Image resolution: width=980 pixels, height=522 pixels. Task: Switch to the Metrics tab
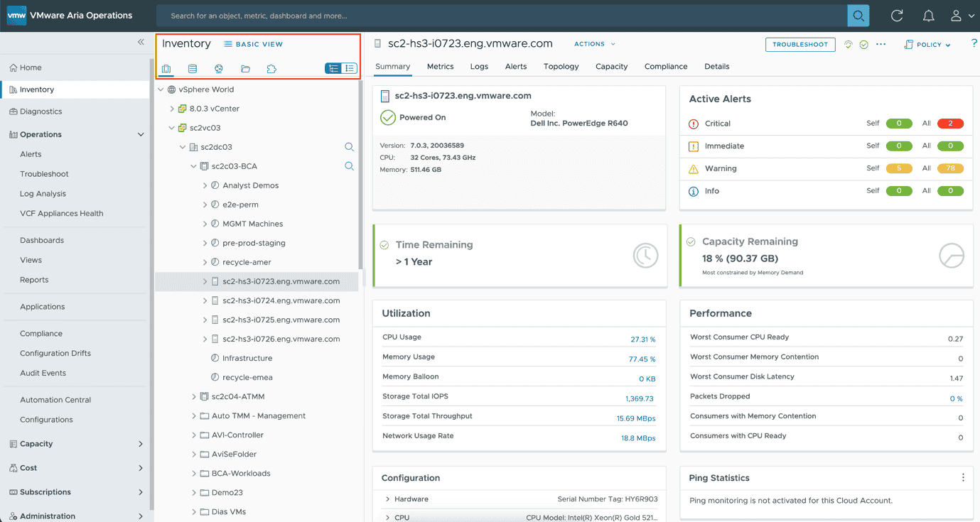(x=440, y=66)
